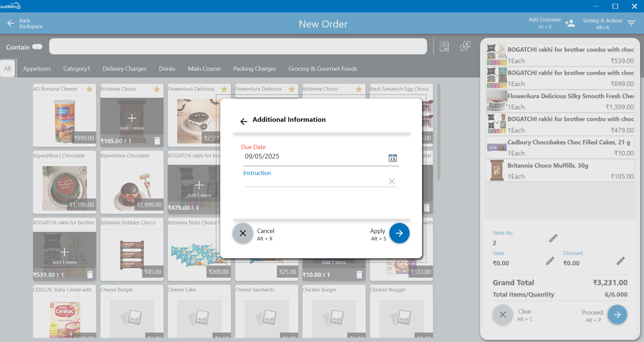
Task: Cancel the Additional Information dialog
Action: [243, 233]
